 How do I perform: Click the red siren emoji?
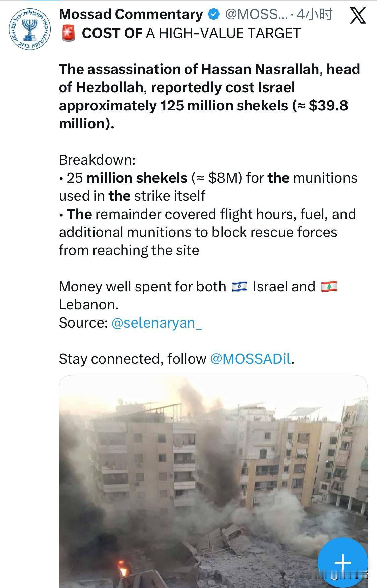click(69, 34)
